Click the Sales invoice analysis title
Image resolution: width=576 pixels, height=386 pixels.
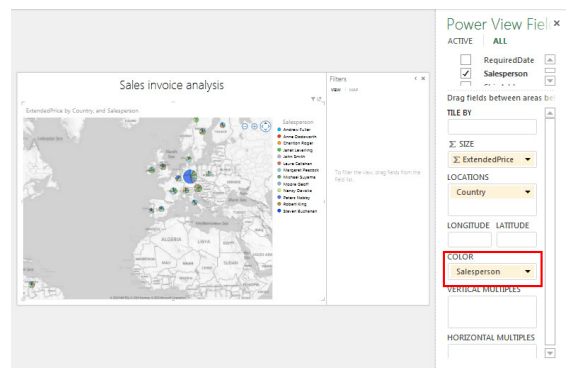click(172, 85)
